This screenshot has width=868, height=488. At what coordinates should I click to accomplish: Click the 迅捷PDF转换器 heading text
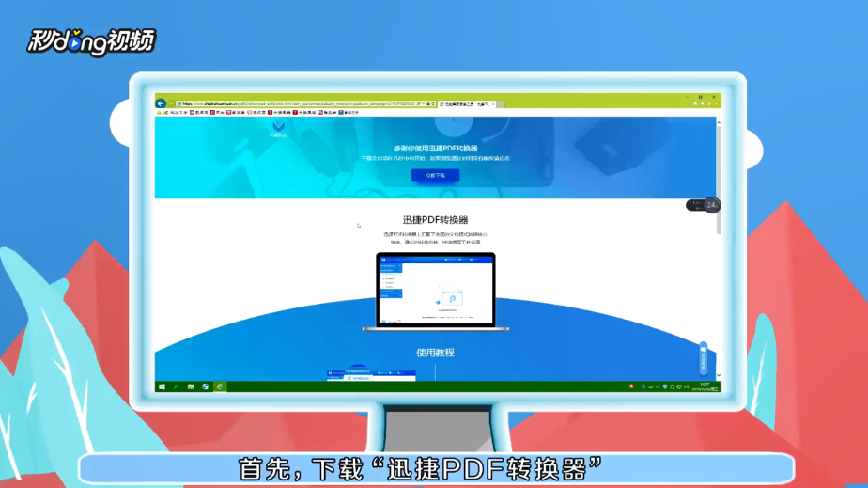(x=435, y=220)
